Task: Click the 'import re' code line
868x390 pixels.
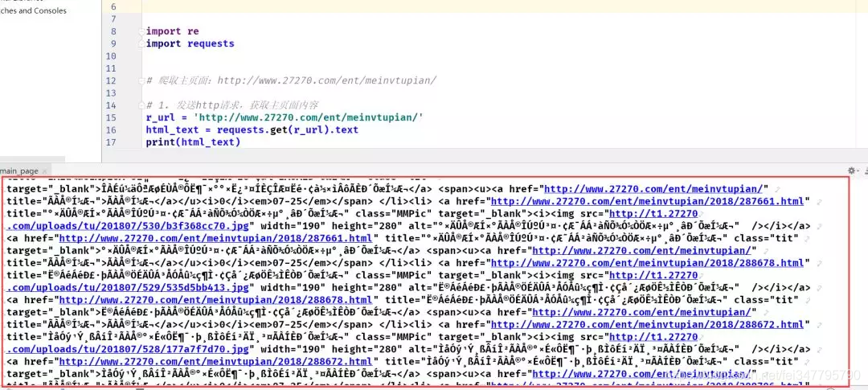Action: [172, 31]
